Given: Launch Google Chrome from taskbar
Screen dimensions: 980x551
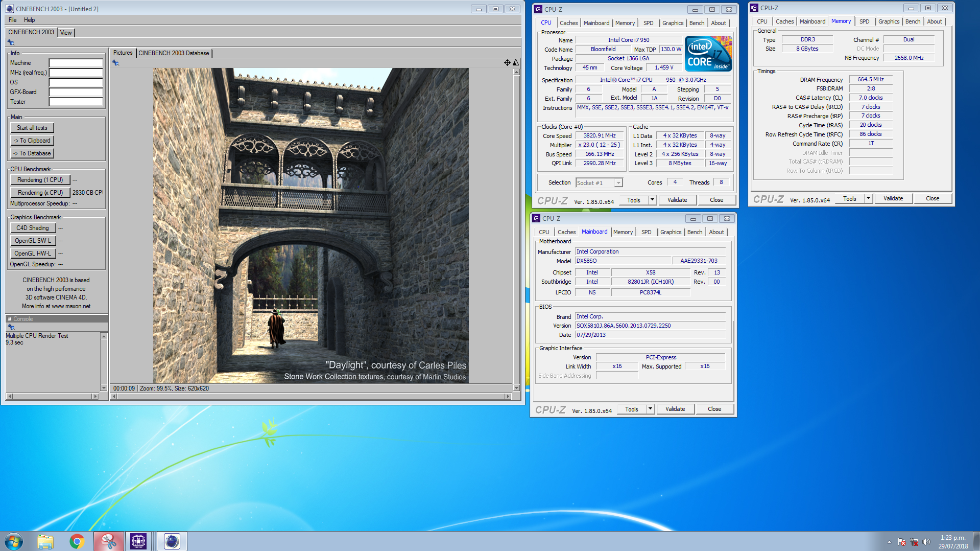Looking at the screenshot, I should point(77,541).
